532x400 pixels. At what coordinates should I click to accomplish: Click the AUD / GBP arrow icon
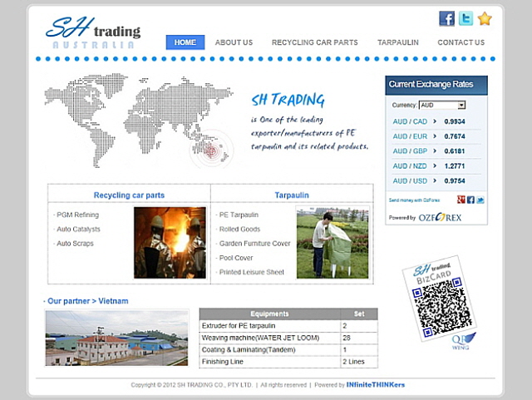(435, 151)
